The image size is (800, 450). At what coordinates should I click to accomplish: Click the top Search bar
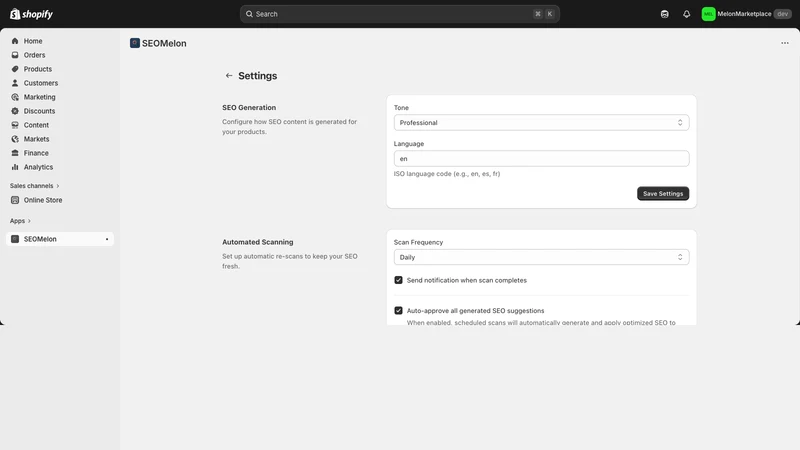(x=399, y=14)
